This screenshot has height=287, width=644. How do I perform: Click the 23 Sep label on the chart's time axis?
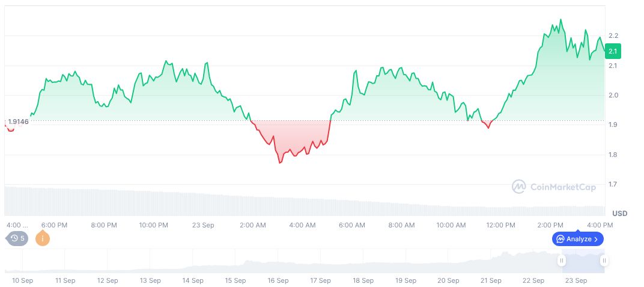pos(203,225)
